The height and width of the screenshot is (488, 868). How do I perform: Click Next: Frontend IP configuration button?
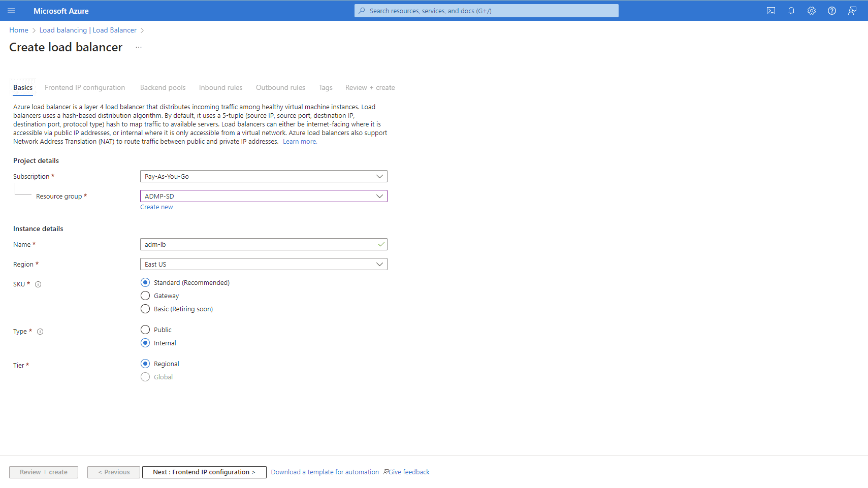pos(204,472)
